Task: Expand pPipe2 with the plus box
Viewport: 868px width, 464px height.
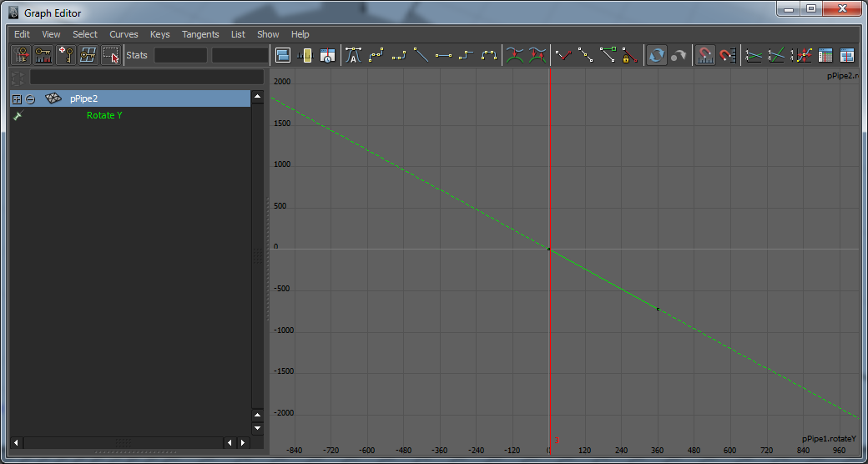Action: tap(16, 98)
